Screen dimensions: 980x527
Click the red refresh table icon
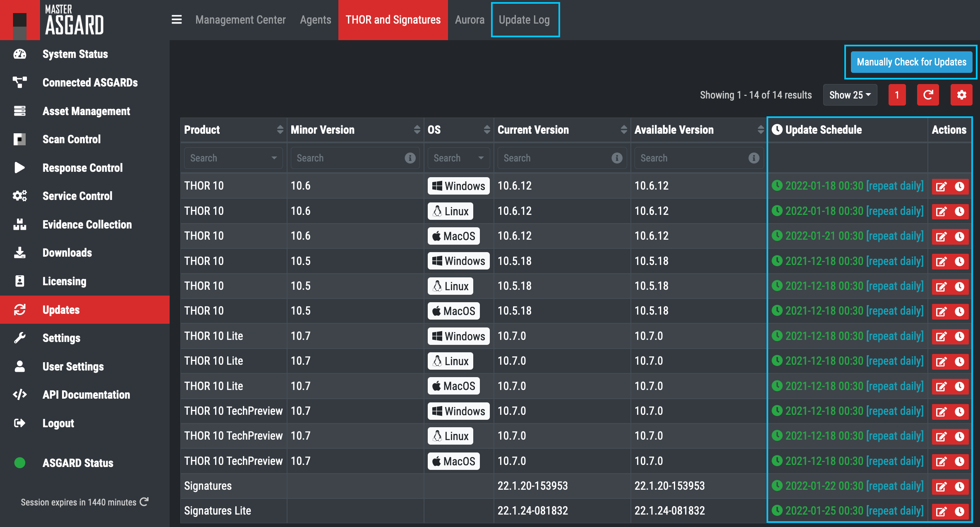(x=928, y=95)
